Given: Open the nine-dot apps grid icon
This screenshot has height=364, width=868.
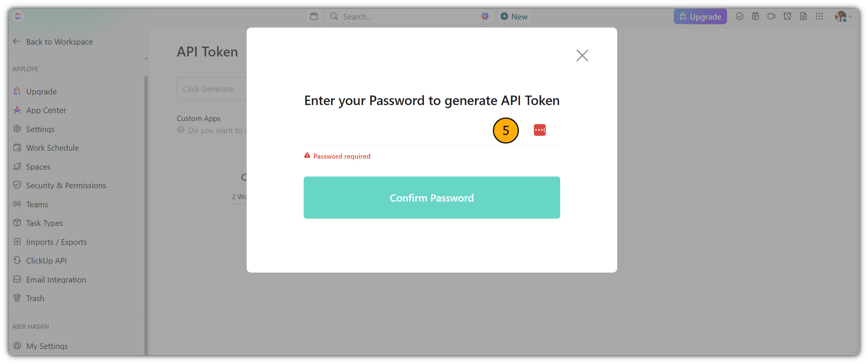Looking at the screenshot, I should click(x=819, y=16).
